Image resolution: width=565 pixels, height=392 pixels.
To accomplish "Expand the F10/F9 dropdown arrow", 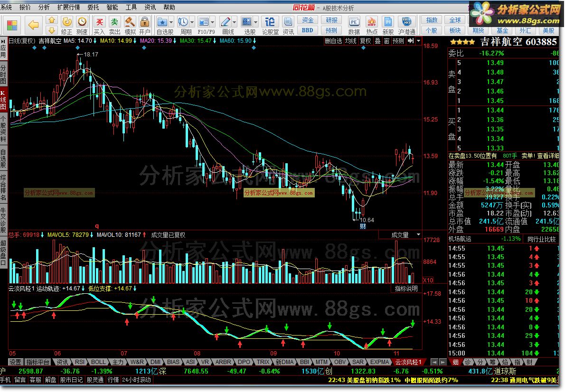I will (x=213, y=22).
